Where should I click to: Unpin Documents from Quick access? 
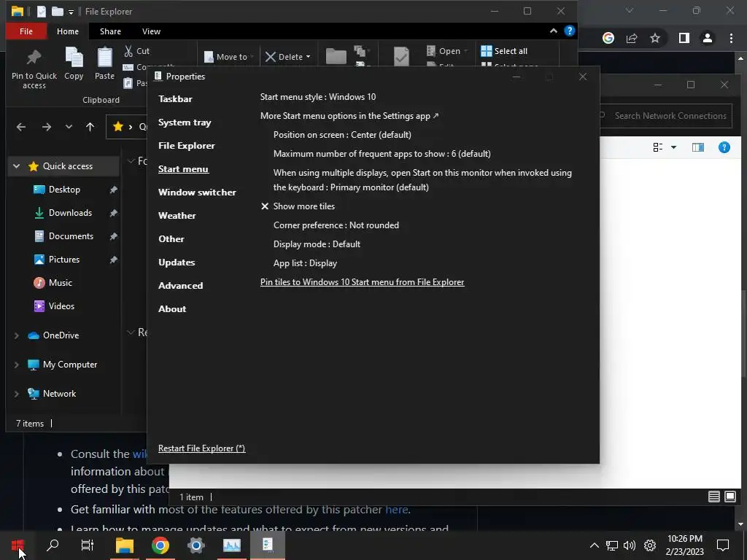pos(113,236)
